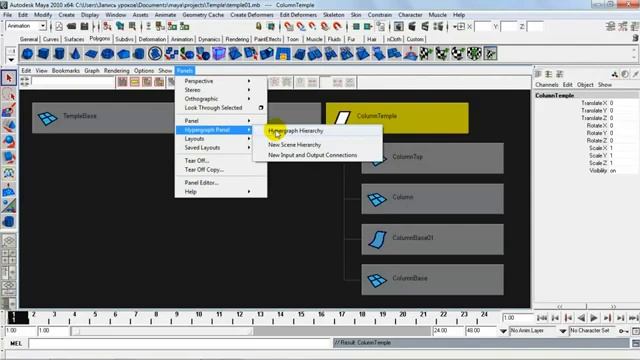
Task: Click the current time field 1.00
Action: pos(518,318)
